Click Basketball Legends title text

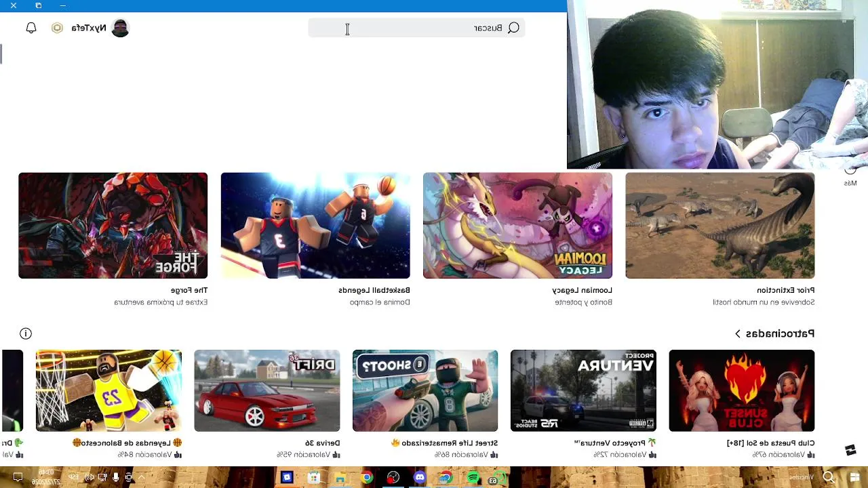tap(374, 290)
